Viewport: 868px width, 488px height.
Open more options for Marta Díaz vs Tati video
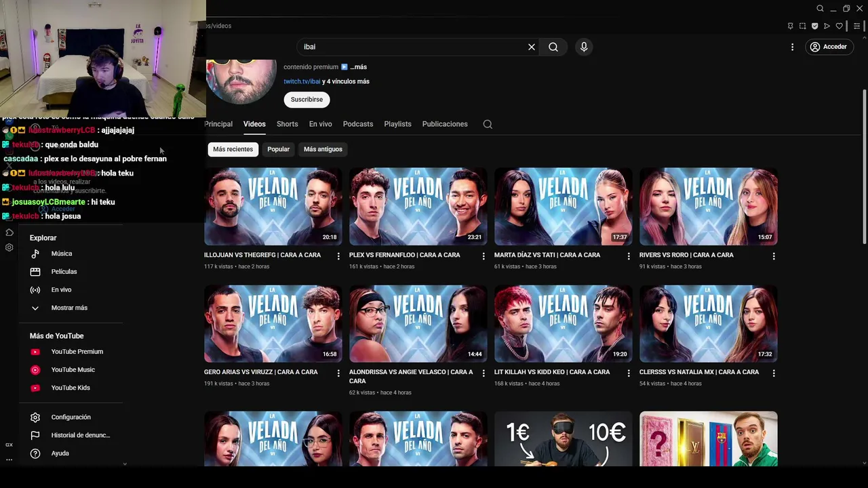point(629,256)
